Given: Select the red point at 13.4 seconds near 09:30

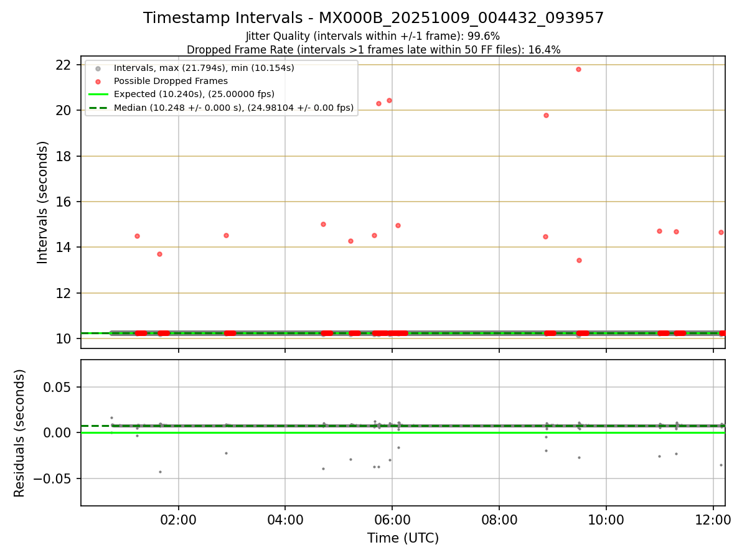Looking at the screenshot, I should click(579, 260).
